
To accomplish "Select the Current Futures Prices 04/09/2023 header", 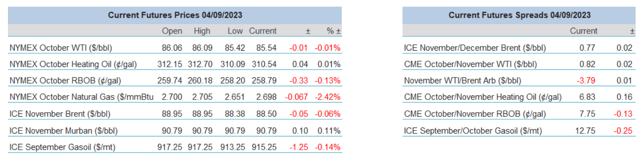I will click(175, 15).
